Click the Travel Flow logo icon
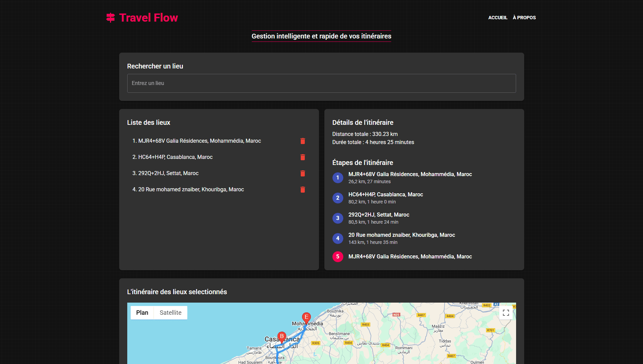Screen dimensions: 643x364 pyautogui.click(x=110, y=17)
